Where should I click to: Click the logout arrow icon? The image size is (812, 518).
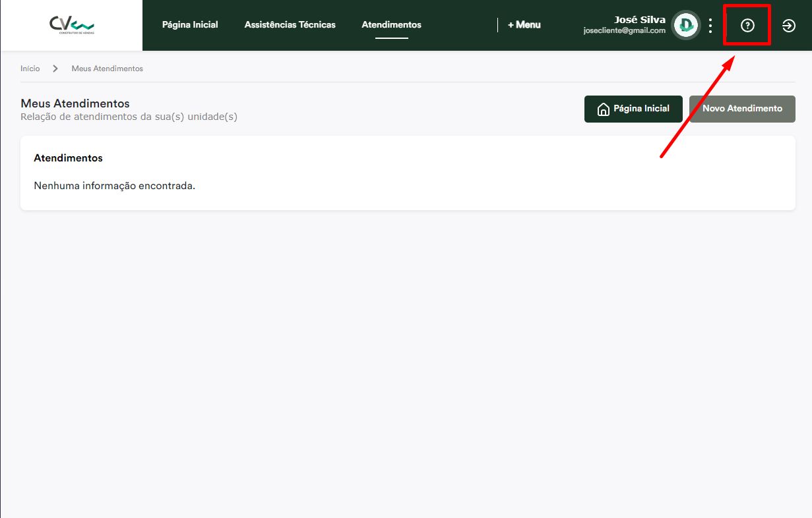click(x=788, y=26)
